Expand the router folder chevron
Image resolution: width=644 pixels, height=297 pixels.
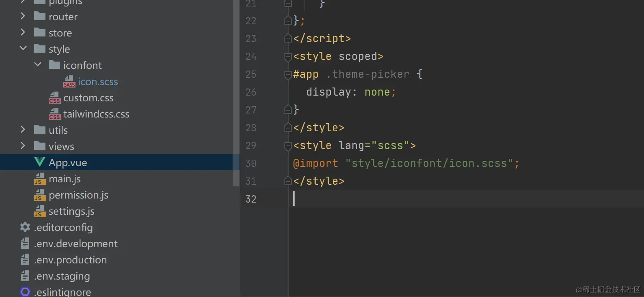point(23,16)
